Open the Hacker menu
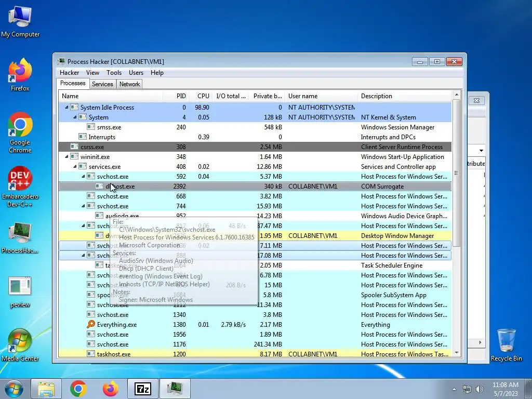 point(69,73)
